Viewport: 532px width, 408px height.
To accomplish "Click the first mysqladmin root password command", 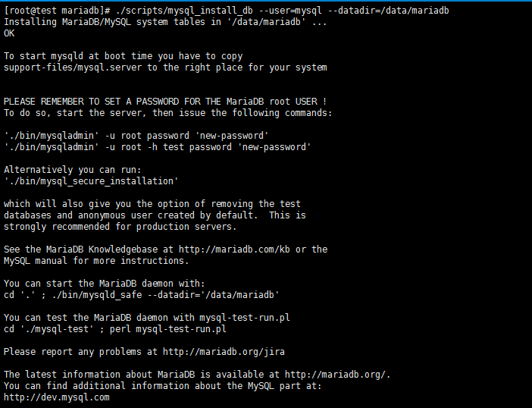I will (x=136, y=136).
